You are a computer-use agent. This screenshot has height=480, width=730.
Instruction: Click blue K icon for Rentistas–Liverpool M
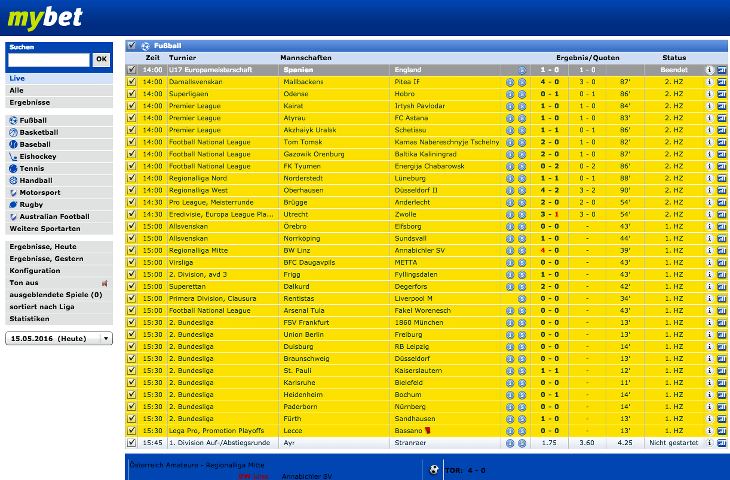click(522, 298)
